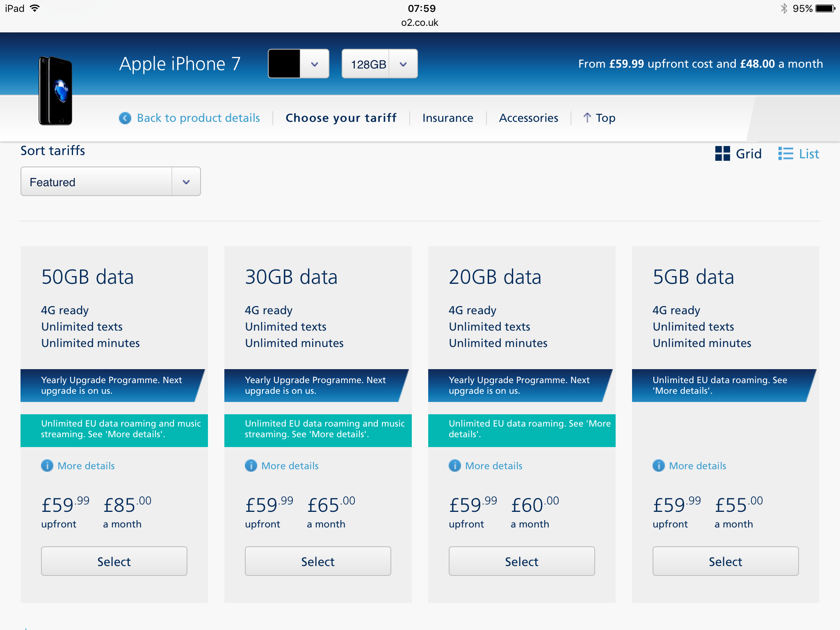Image resolution: width=840 pixels, height=630 pixels.
Task: Click the Grid view icon
Action: point(722,154)
